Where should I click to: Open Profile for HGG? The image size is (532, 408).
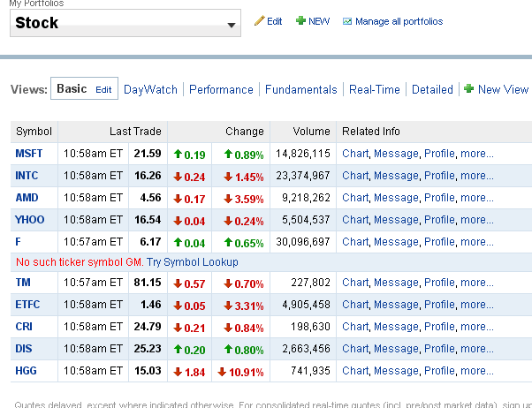pos(440,370)
